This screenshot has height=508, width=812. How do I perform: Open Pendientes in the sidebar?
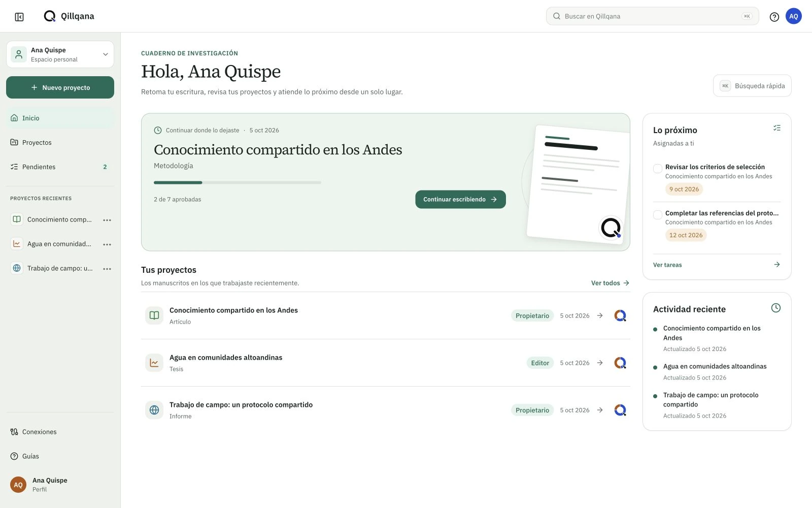pos(60,167)
